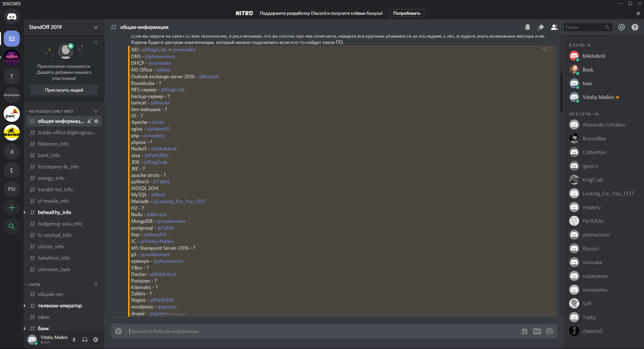
Task: Open Nitro gift icon in message bar
Action: (x=525, y=331)
